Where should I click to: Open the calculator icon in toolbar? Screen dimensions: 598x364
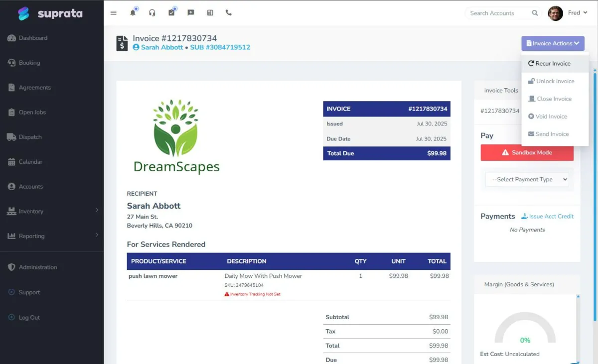coord(210,13)
